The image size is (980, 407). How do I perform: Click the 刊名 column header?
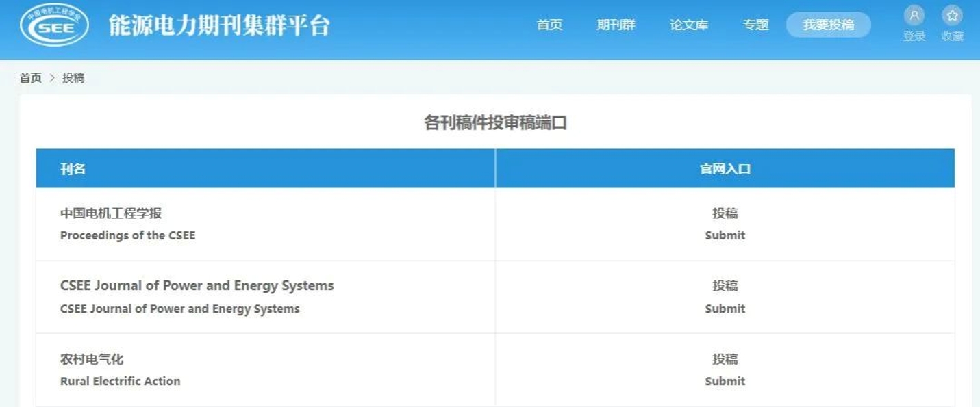coord(73,169)
